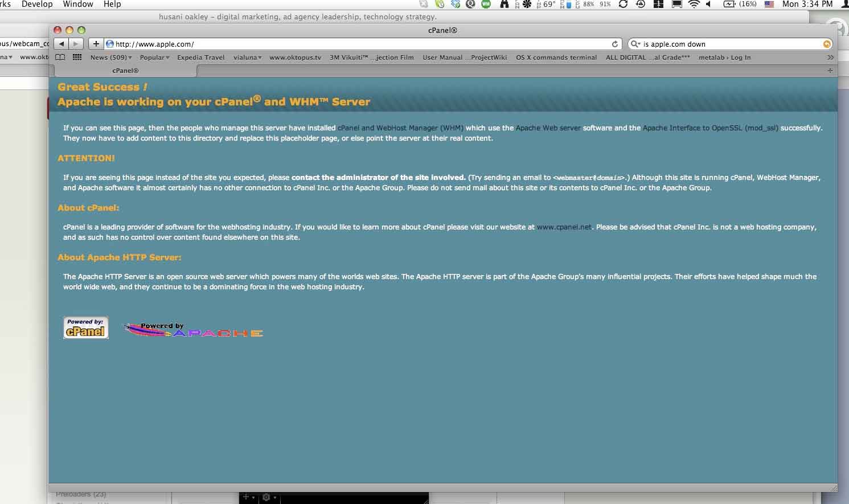Go back with Safari's back arrow
The width and height of the screenshot is (849, 504).
point(61,44)
